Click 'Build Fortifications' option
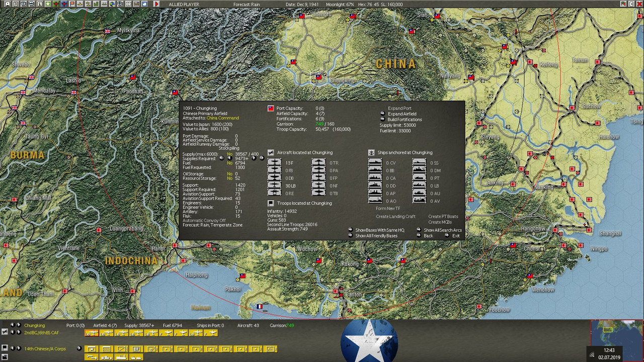 pos(405,120)
